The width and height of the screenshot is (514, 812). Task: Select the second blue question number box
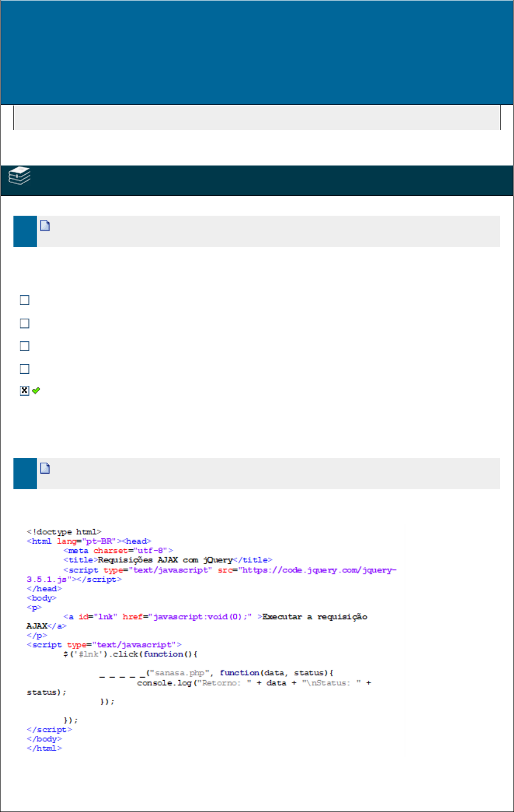[x=25, y=473]
